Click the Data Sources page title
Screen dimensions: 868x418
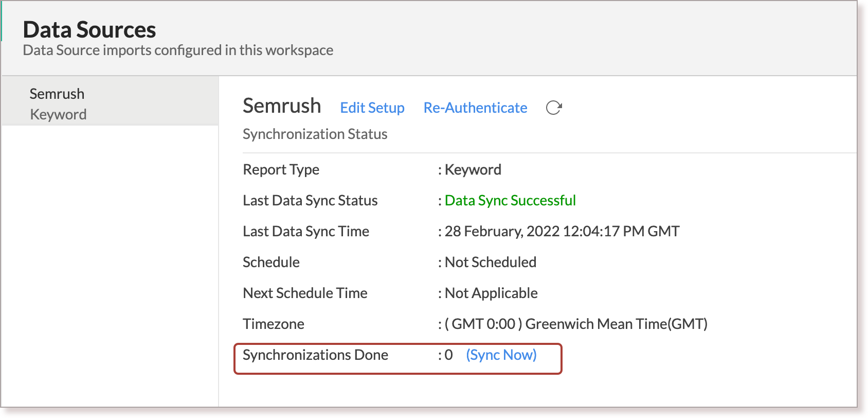pos(89,29)
